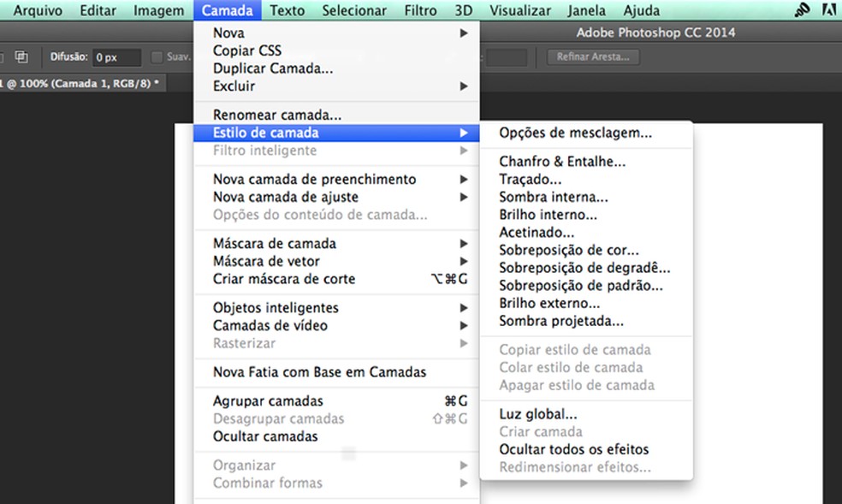Click the intersect selection mode icon

21,56
